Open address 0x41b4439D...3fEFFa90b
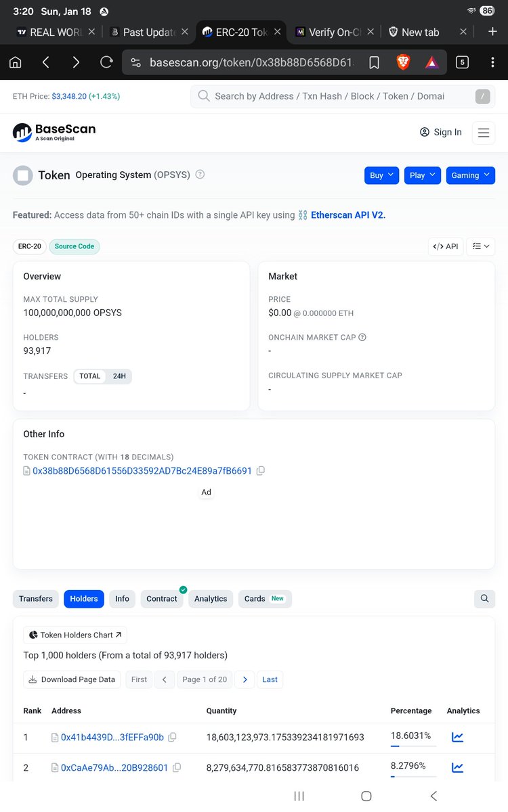Image resolution: width=508 pixels, height=812 pixels. pos(112,738)
